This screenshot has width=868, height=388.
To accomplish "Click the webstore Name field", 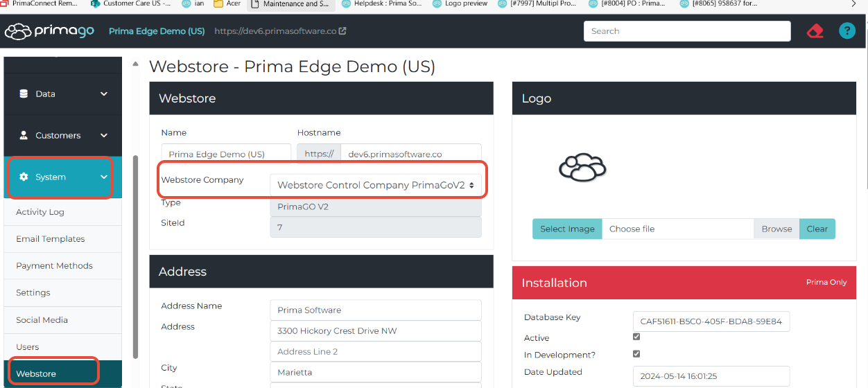I will [227, 154].
